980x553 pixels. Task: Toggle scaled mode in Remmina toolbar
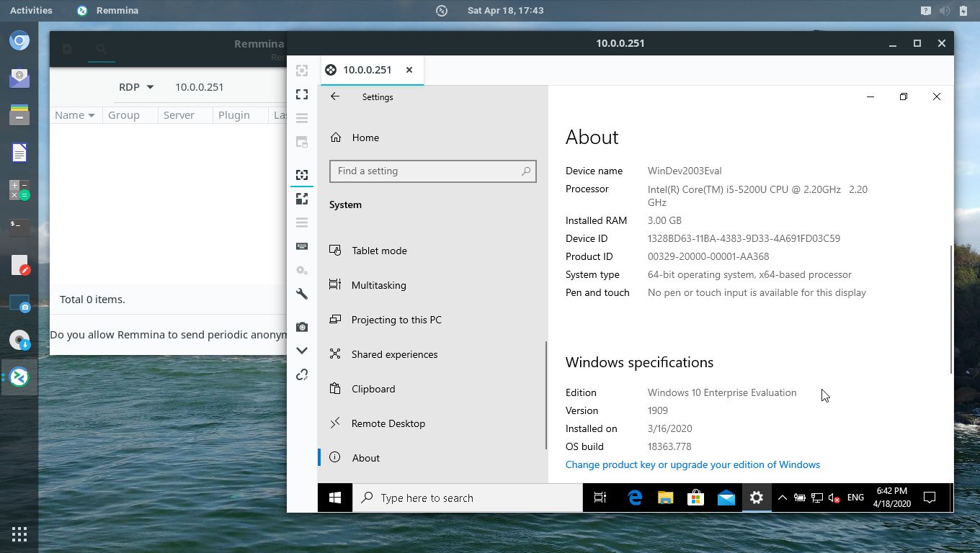tap(302, 199)
